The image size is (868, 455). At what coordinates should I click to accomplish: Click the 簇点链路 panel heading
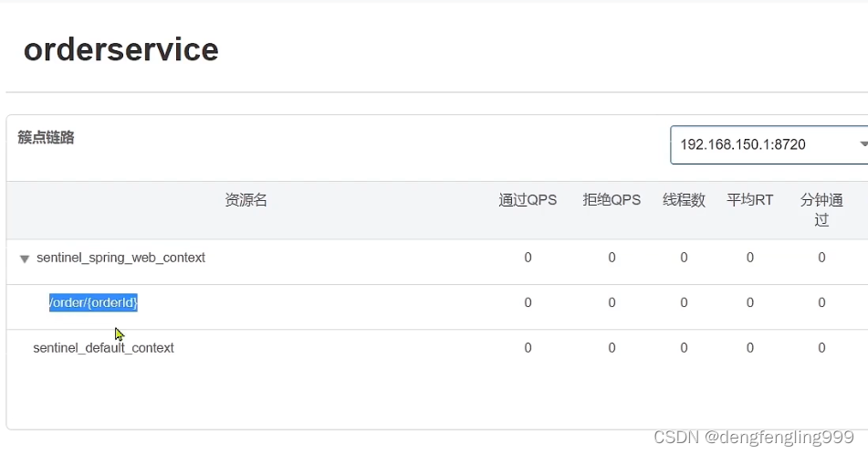click(46, 138)
